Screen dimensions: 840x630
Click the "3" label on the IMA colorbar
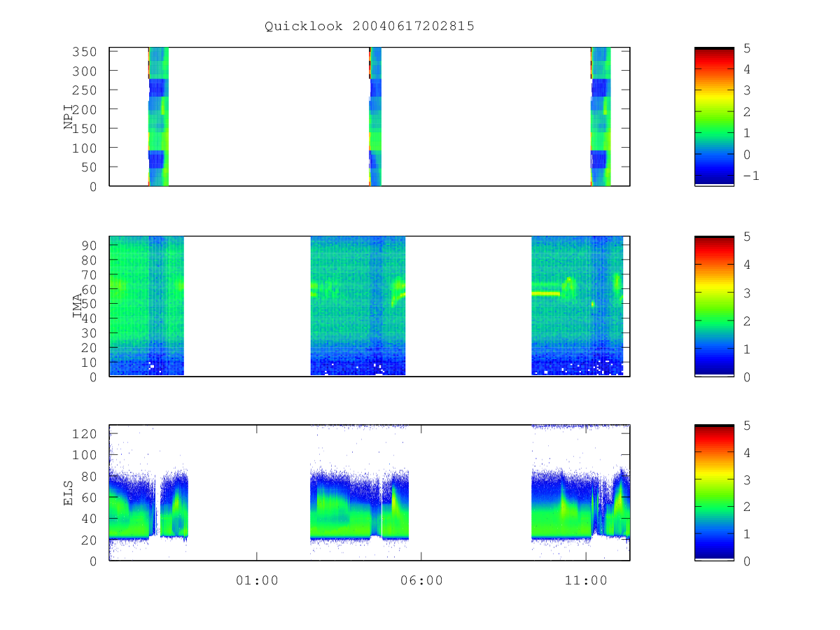tap(747, 293)
